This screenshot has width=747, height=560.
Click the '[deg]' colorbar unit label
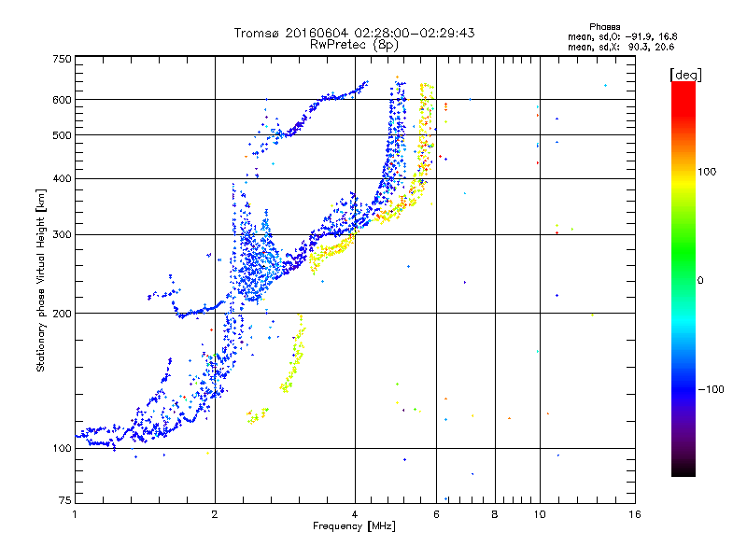click(x=685, y=75)
